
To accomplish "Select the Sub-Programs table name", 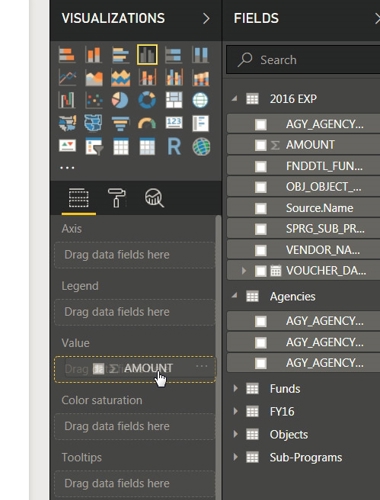I will [x=306, y=458].
